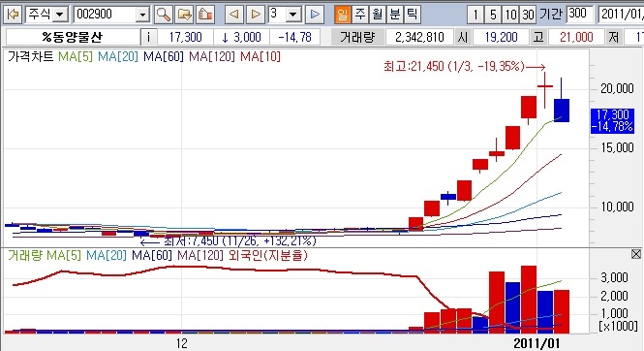Switch to minute 분 chart
This screenshot has height=351, width=644.
[394, 15]
